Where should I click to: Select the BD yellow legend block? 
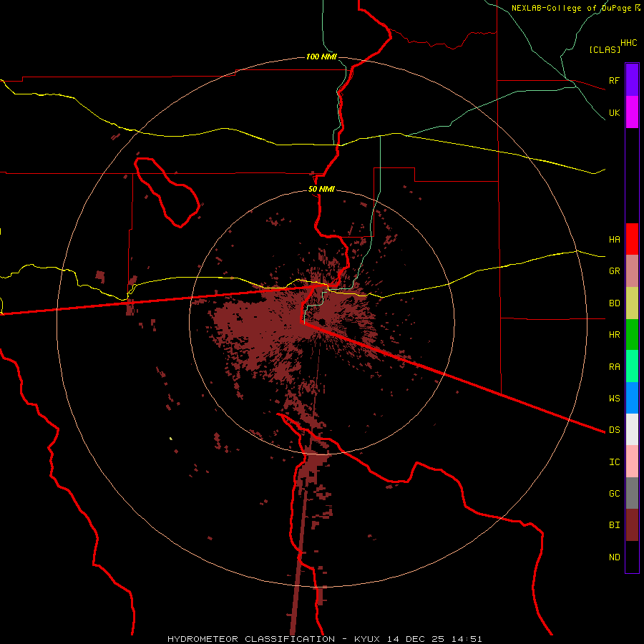coord(632,303)
